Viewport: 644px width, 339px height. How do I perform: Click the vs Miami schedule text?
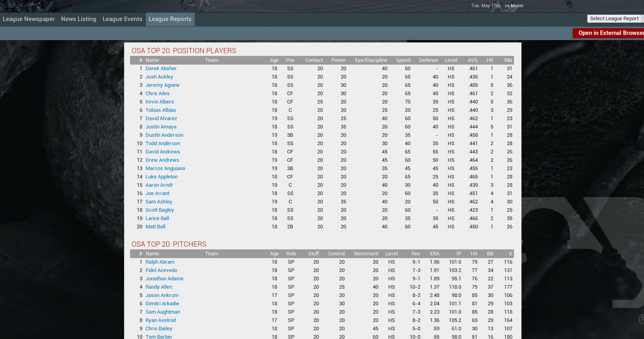click(514, 6)
